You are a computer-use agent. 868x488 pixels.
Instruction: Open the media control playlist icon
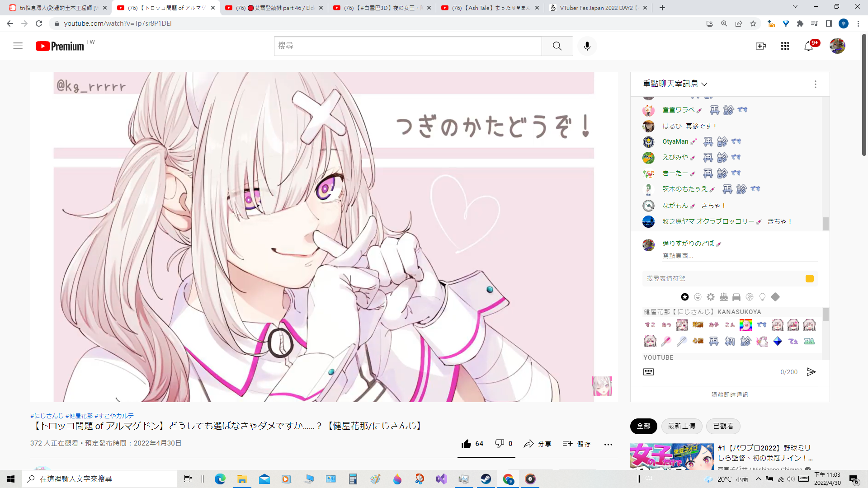(814, 23)
